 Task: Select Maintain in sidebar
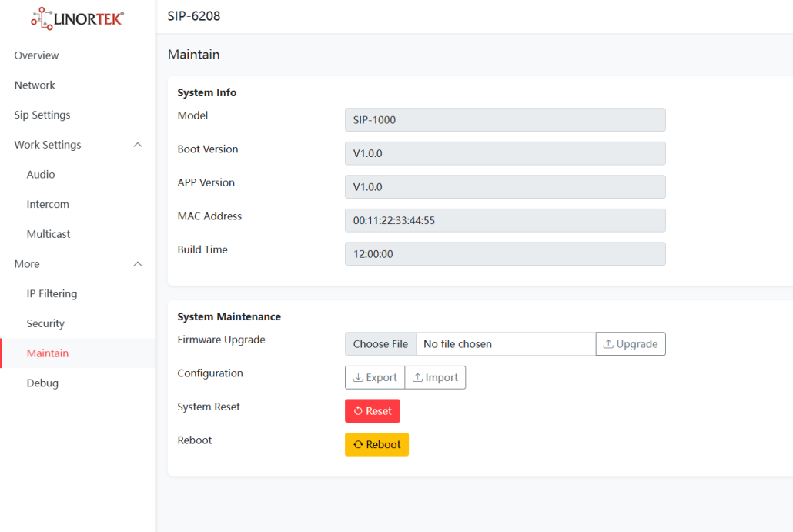(x=48, y=353)
